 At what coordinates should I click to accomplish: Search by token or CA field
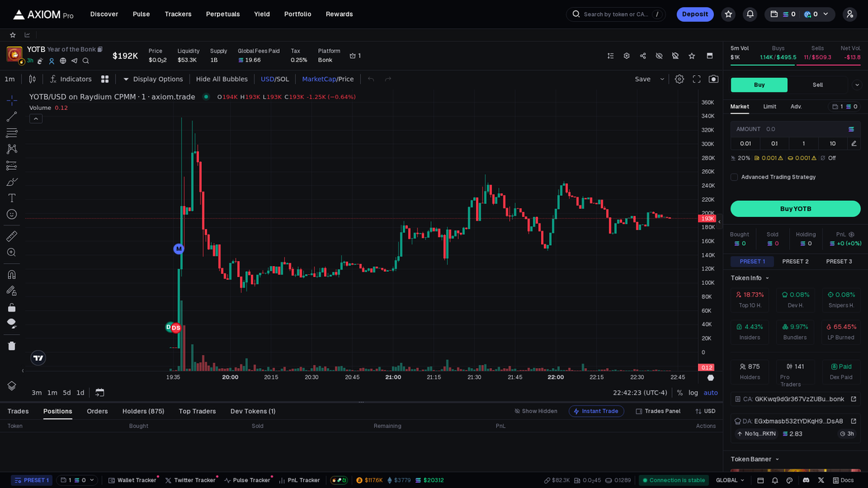pos(616,14)
